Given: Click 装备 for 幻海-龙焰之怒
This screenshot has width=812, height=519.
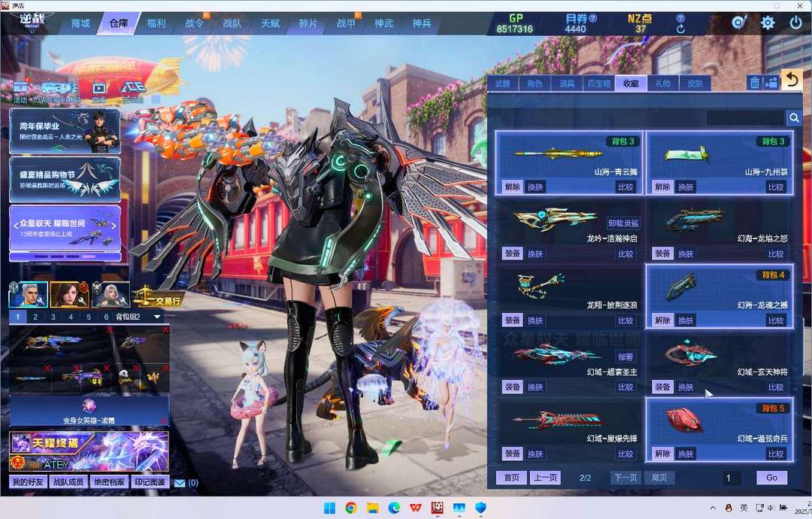Looking at the screenshot, I should coord(662,253).
